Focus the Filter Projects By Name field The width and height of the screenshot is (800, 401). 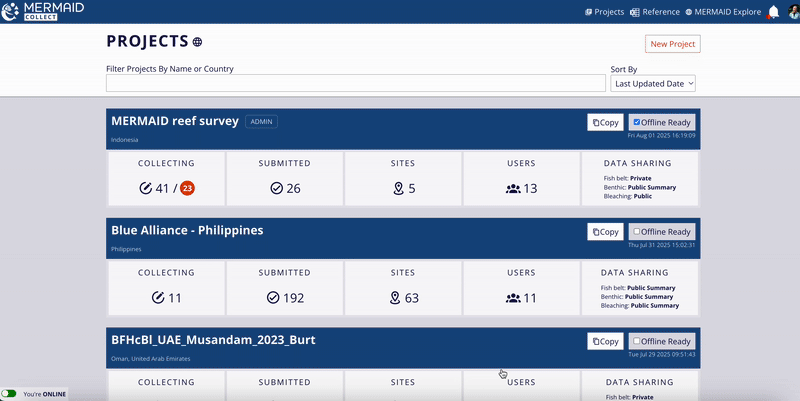356,83
